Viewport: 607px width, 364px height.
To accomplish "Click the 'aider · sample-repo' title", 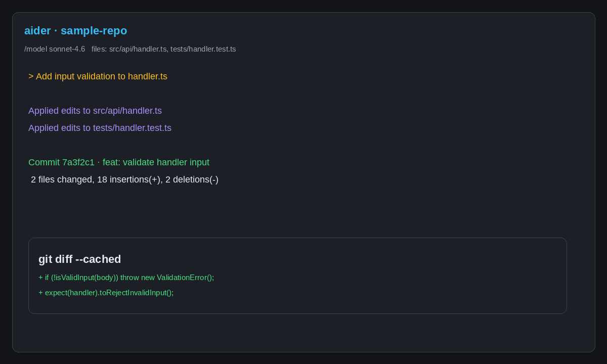I will [x=76, y=31].
